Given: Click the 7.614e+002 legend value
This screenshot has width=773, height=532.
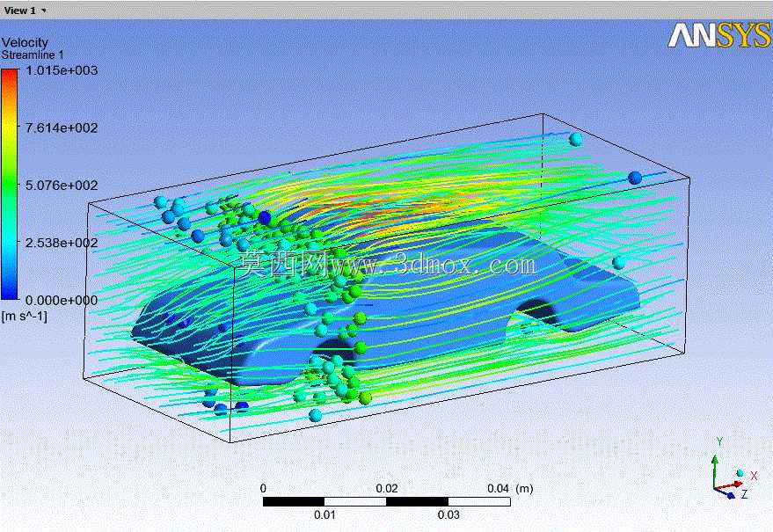Looking at the screenshot, I should pyautogui.click(x=62, y=128).
